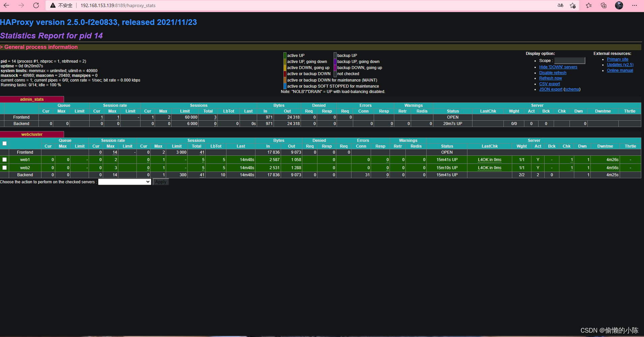This screenshot has width=644, height=337.
Task: Click the webcluster proxy title
Action: coord(32,134)
